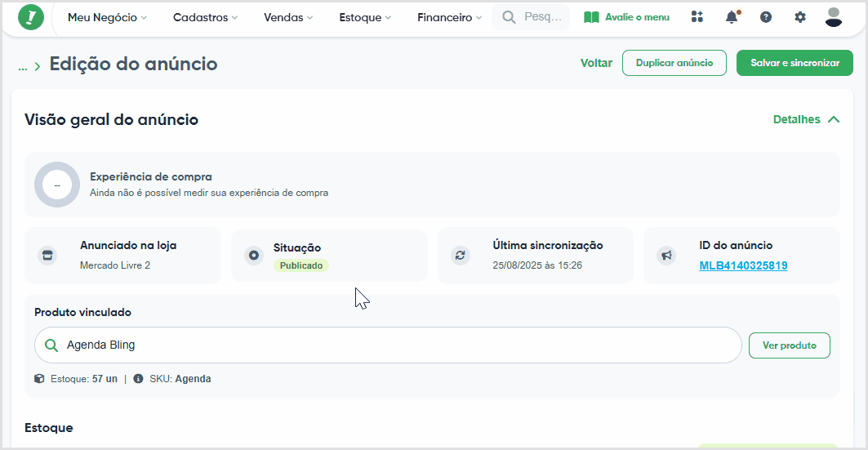The width and height of the screenshot is (868, 450).
Task: Open the Financeiro menu
Action: 449,17
